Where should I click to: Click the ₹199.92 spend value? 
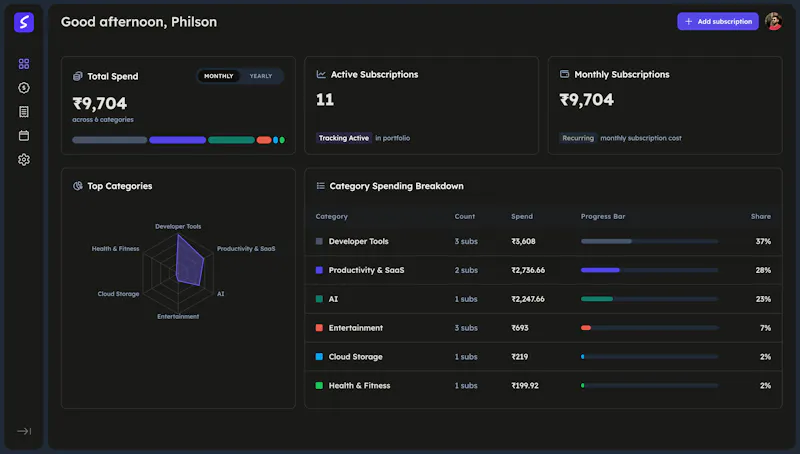click(524, 386)
